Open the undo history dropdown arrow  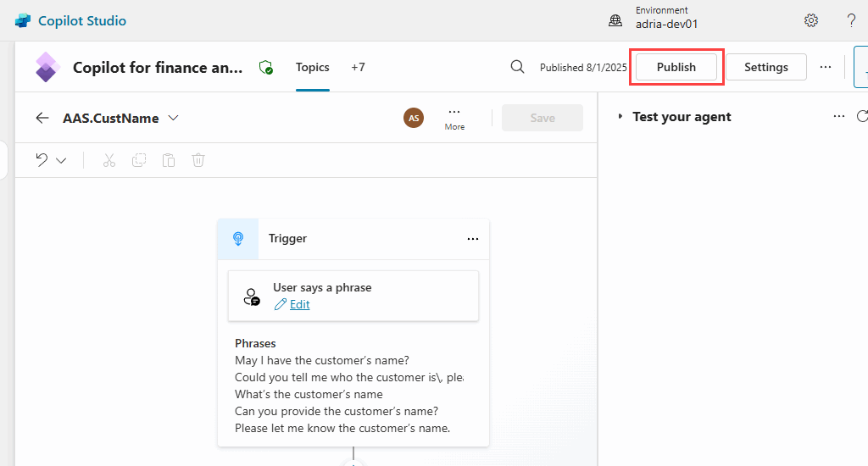click(61, 160)
